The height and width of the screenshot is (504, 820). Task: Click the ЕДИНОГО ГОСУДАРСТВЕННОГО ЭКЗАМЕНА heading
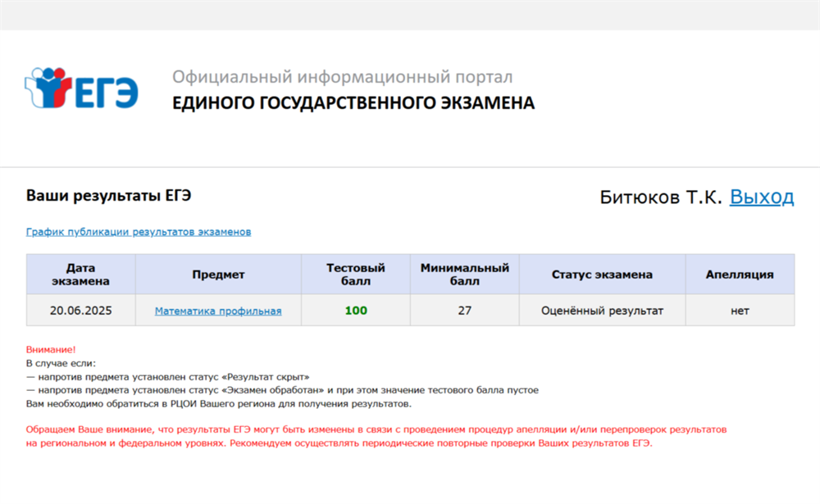coord(353,103)
